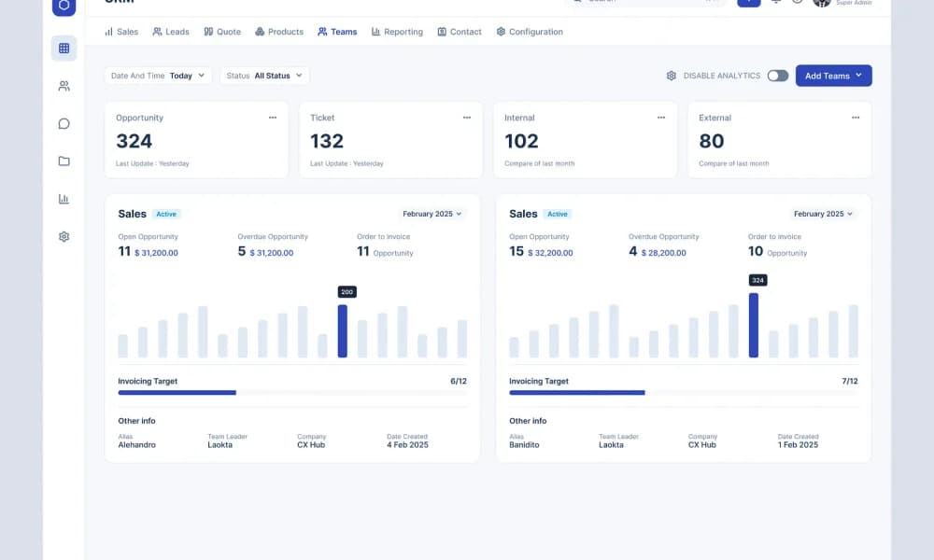Open the Ticket card three-dot menu
This screenshot has width=934, height=560.
point(466,118)
